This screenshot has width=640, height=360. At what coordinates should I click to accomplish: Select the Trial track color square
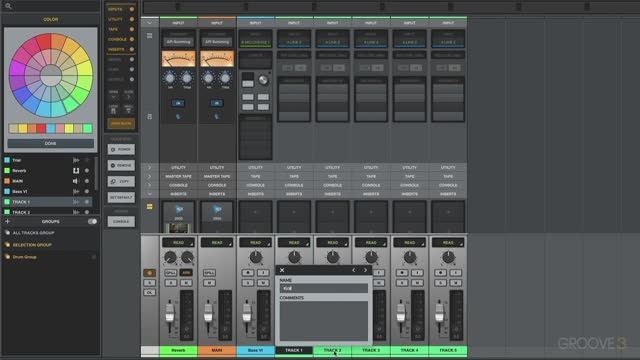click(7, 160)
